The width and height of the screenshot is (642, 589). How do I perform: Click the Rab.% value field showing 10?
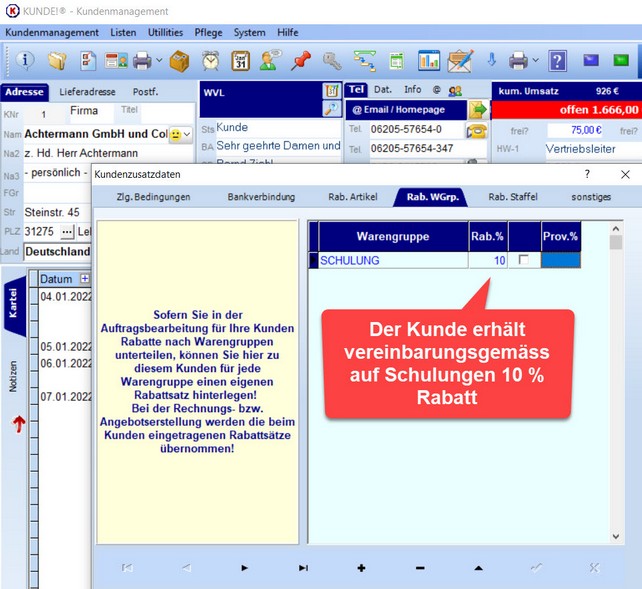(488, 260)
